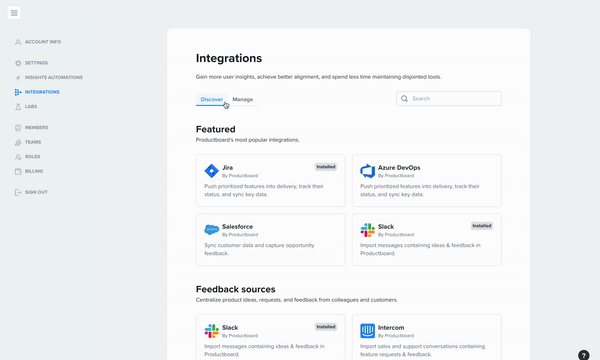Switch to the Discover tab
600x360 pixels.
point(212,99)
